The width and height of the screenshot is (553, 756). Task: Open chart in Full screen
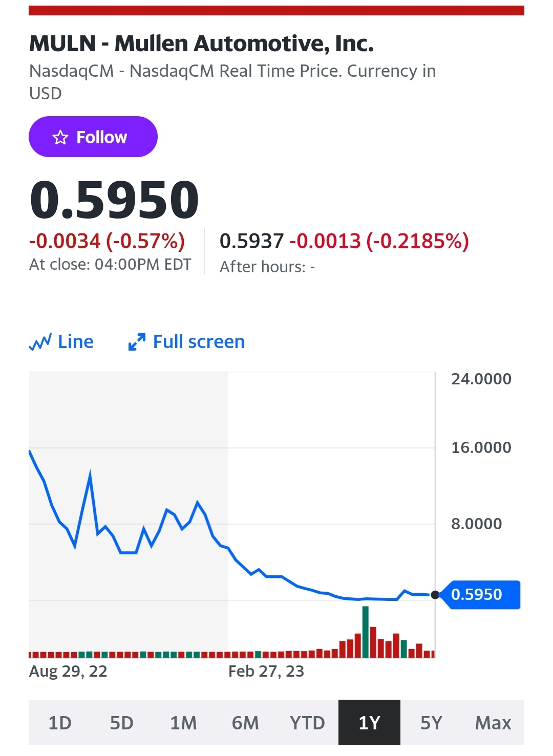186,342
